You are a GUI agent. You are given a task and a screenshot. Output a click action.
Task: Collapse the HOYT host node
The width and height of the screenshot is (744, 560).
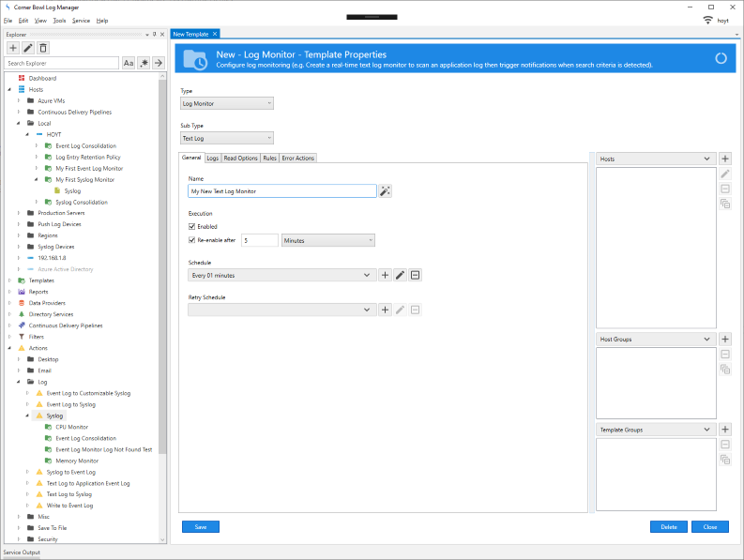coord(27,134)
